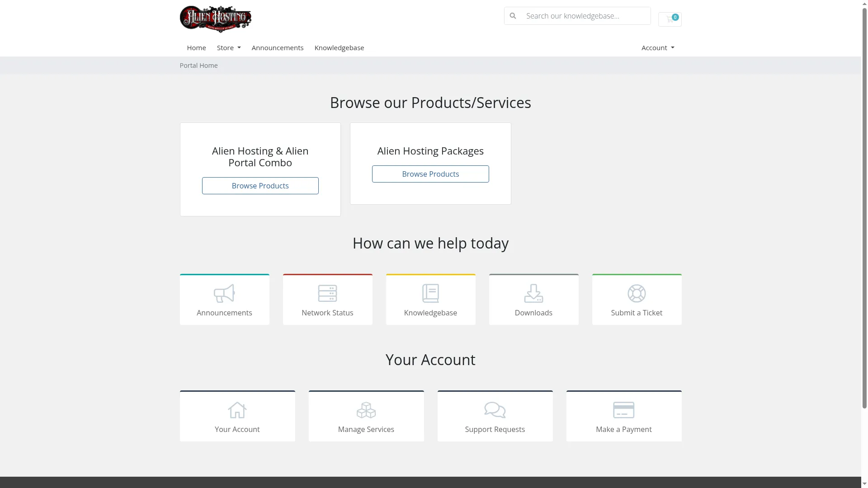Expand the Account dropdown menu
Screen dimensions: 868x488
coord(658,47)
